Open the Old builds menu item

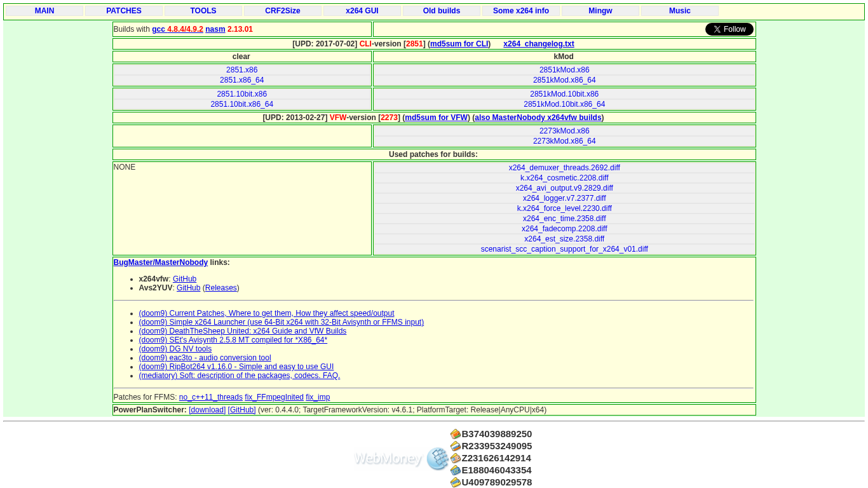point(442,11)
